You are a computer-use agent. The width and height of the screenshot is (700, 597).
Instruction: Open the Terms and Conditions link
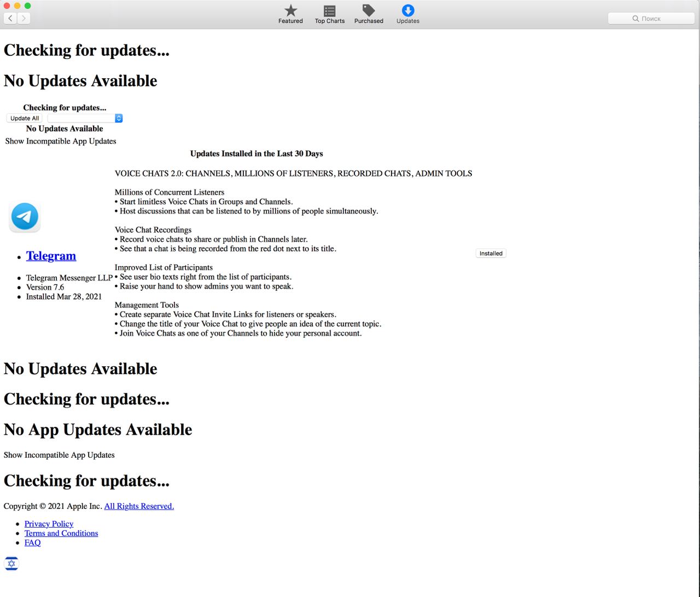(x=61, y=533)
